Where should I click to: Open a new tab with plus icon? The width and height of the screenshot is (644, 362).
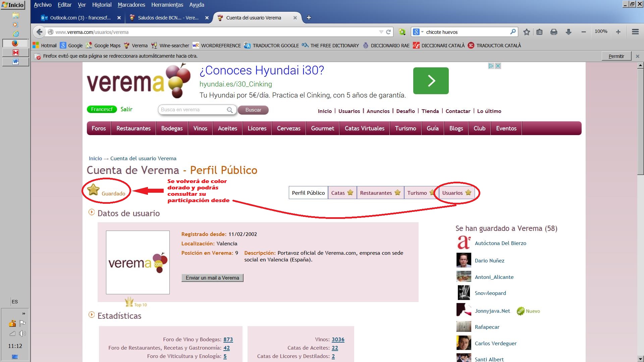pos(309,18)
